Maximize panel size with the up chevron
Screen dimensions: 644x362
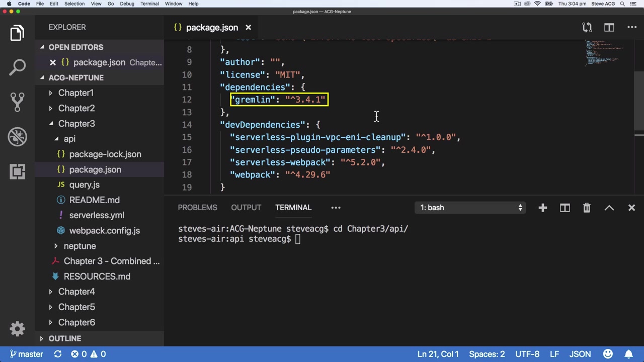(x=609, y=208)
